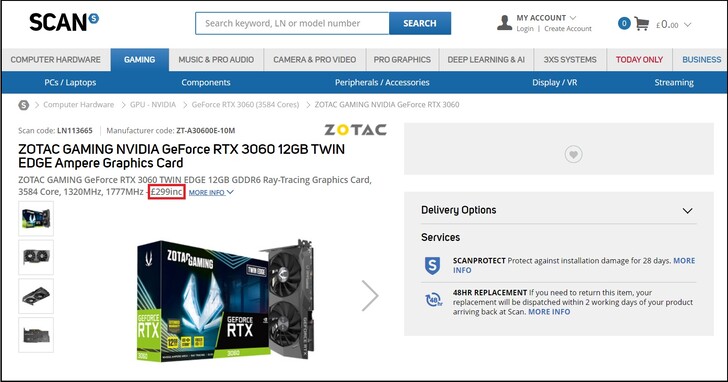This screenshot has height=382, width=728.
Task: Click the Login link
Action: (525, 29)
